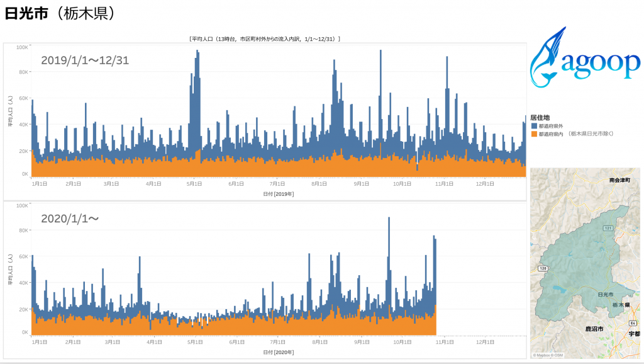644x364 pixels.
Task: Select the 都道府県外 legend label
Action: tap(551, 126)
